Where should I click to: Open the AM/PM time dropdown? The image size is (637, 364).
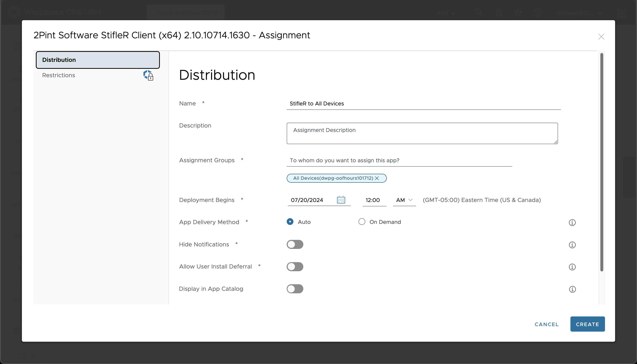pos(404,200)
